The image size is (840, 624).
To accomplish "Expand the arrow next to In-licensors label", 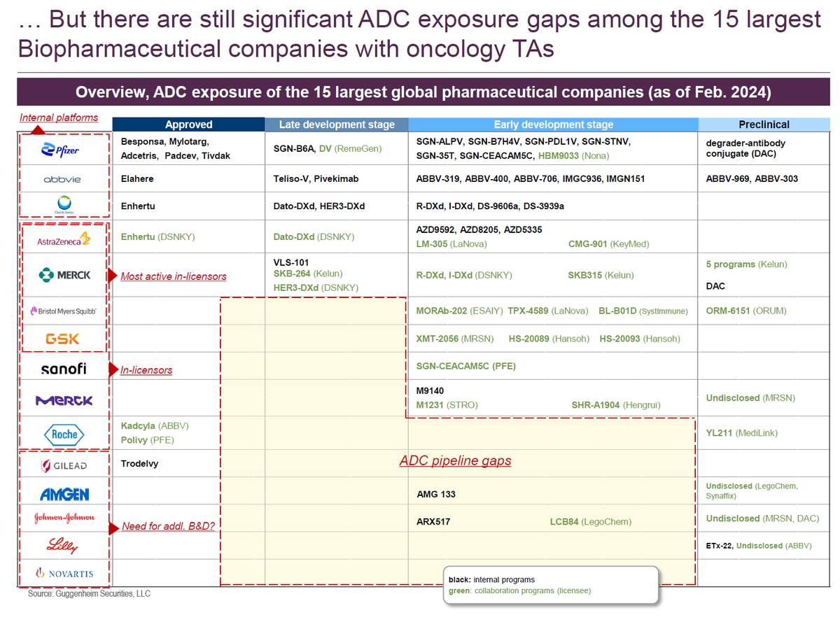I will click(x=112, y=369).
